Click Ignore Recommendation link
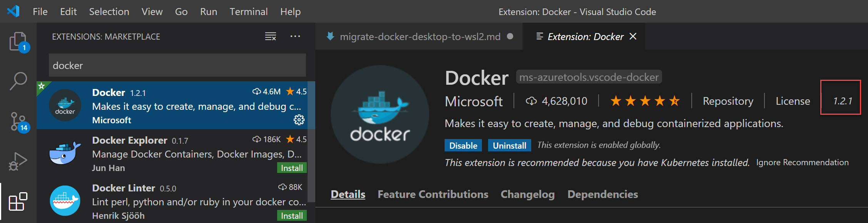Viewport: 868px width, 223px height. (802, 163)
